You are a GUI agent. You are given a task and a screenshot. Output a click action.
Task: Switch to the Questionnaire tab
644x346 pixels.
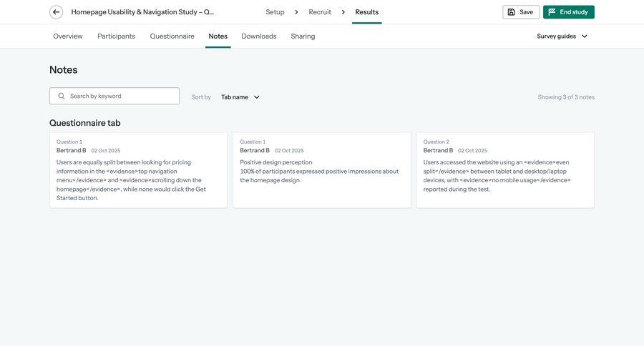[x=172, y=36]
